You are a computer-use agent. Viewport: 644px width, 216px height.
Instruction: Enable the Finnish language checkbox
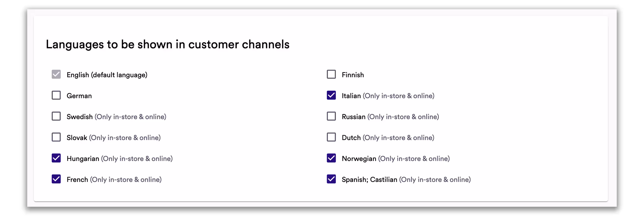331,74
